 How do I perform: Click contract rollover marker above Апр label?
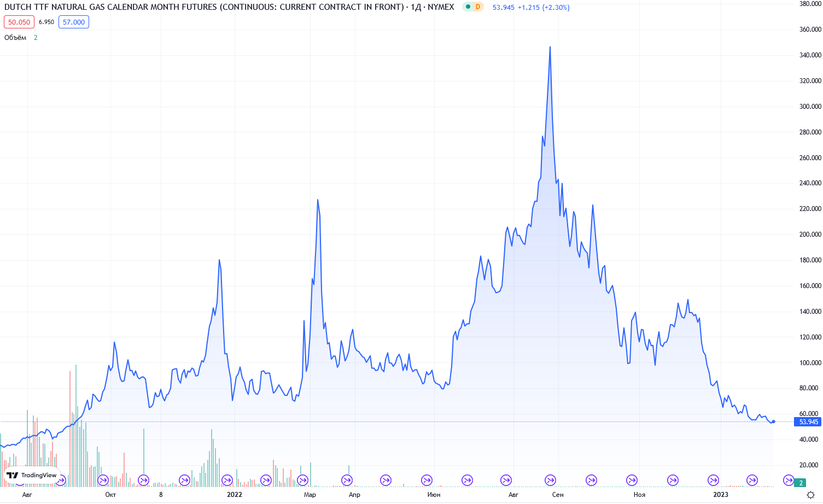[x=347, y=480]
